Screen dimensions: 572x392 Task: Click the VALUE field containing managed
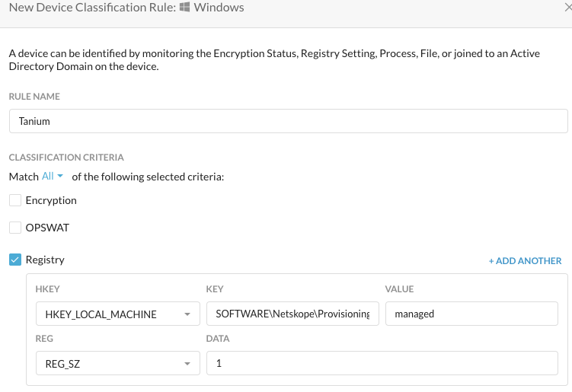point(471,314)
